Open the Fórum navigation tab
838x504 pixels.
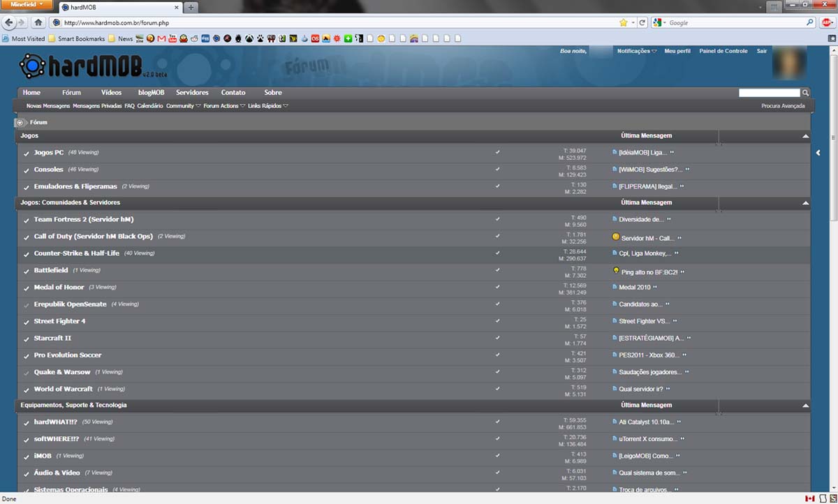(x=71, y=92)
